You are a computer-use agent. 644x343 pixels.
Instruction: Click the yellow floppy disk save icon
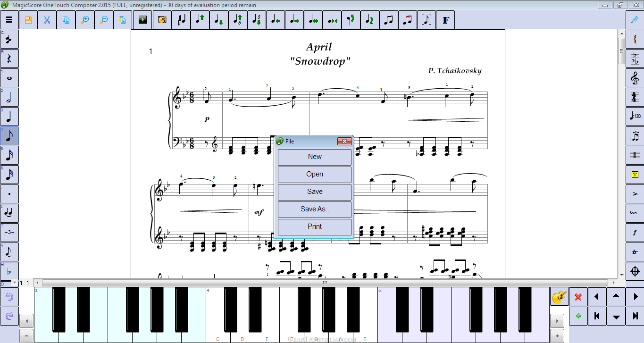pyautogui.click(x=28, y=20)
